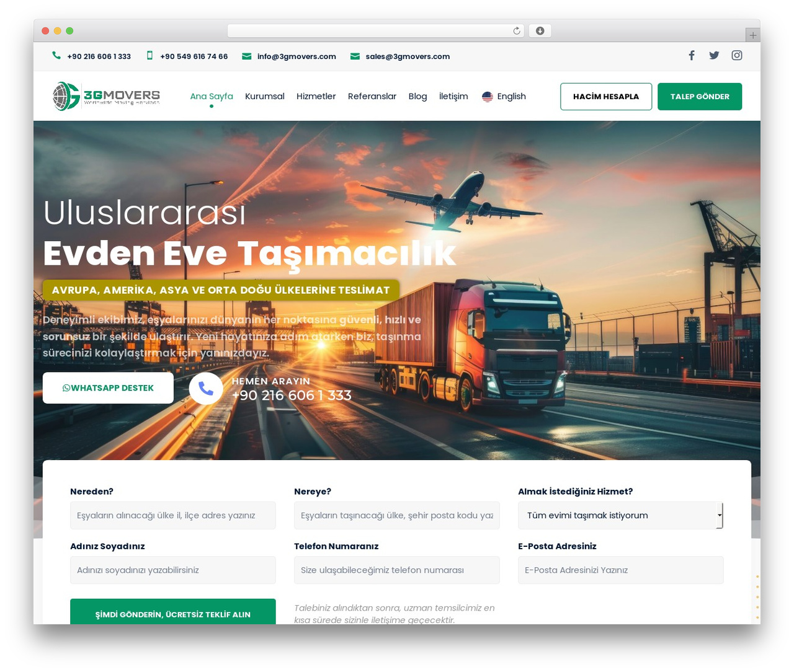Click the Evden Eve Taşımacılık heading

coord(250,254)
